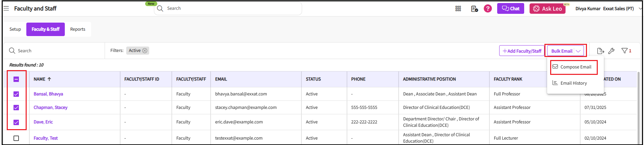This screenshot has width=644, height=145.
Task: Expand the Bulk Email dropdown arrow
Action: (578, 51)
